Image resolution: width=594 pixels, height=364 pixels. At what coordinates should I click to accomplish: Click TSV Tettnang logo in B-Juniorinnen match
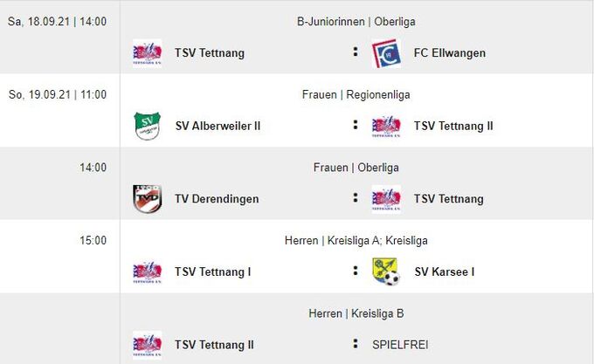pos(146,53)
